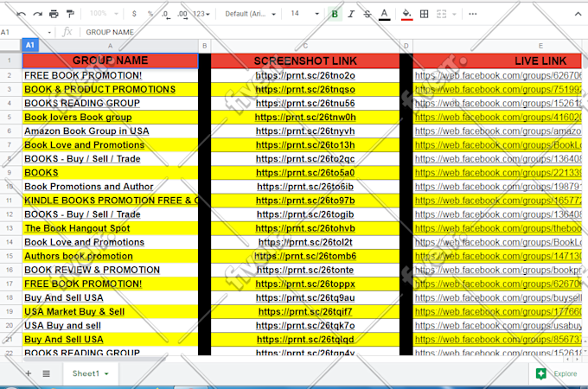Viewport: 588px width, 389px height.
Task: Toggle Strikethrough formatting
Action: point(367,14)
